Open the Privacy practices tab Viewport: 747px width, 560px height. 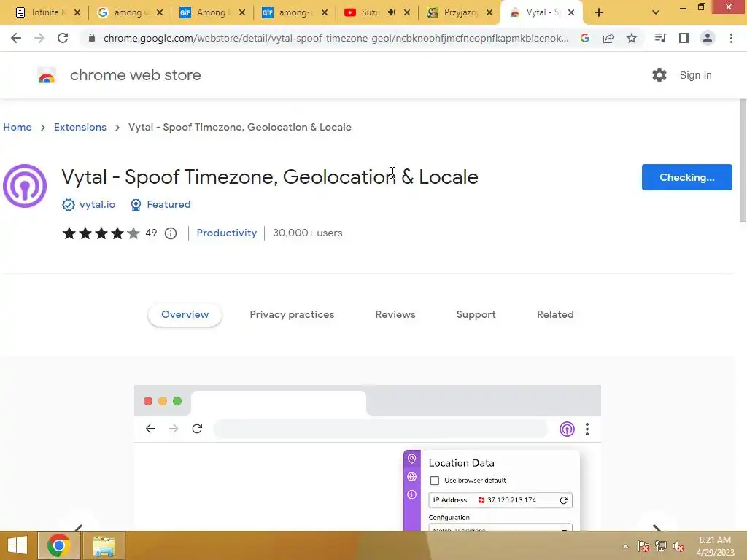point(292,315)
